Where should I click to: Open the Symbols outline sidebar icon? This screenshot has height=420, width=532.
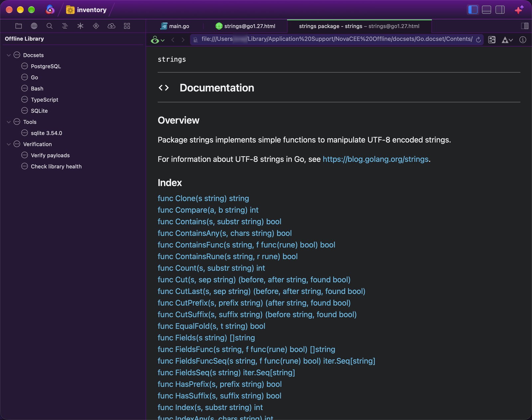pyautogui.click(x=65, y=26)
